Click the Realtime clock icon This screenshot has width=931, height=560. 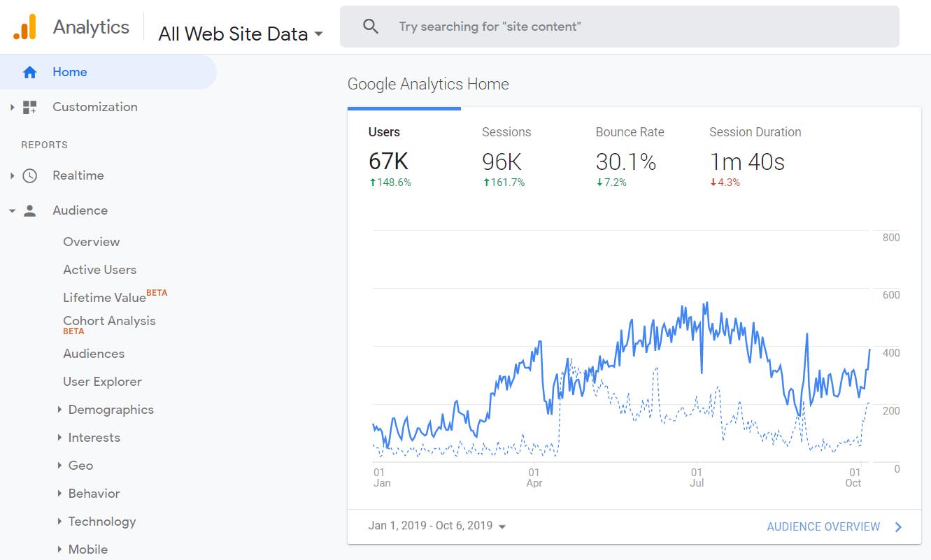[x=29, y=175]
